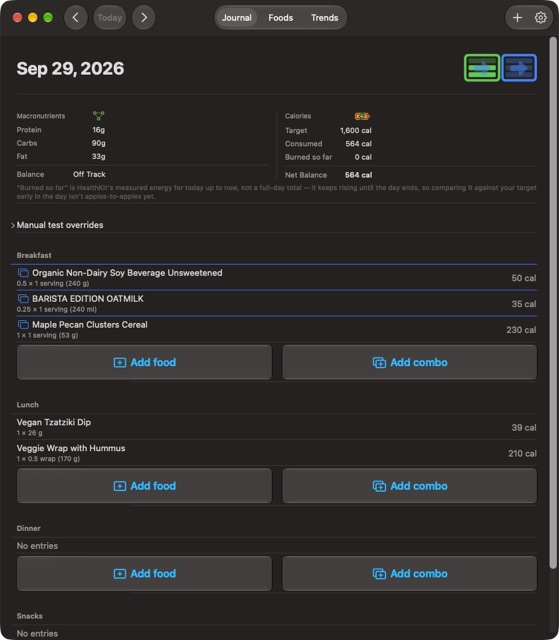Click the Burned so far 0 cal value
Image resolution: width=559 pixels, height=640 pixels.
[x=363, y=157]
